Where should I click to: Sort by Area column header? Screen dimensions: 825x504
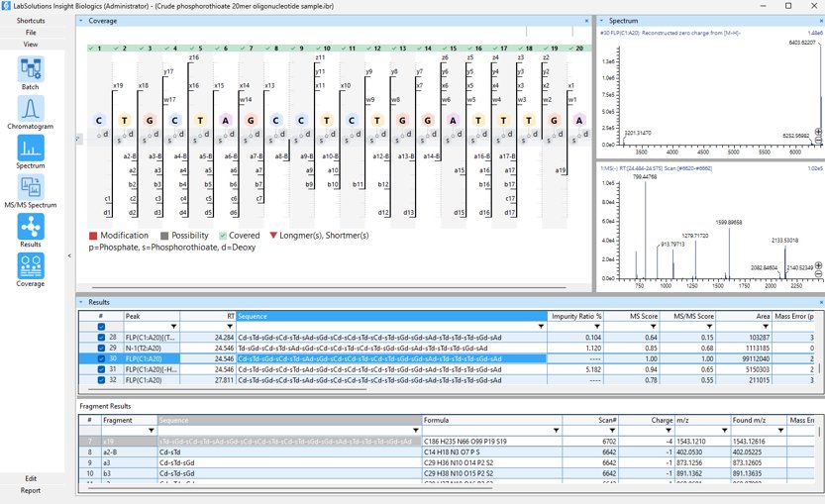(x=743, y=316)
